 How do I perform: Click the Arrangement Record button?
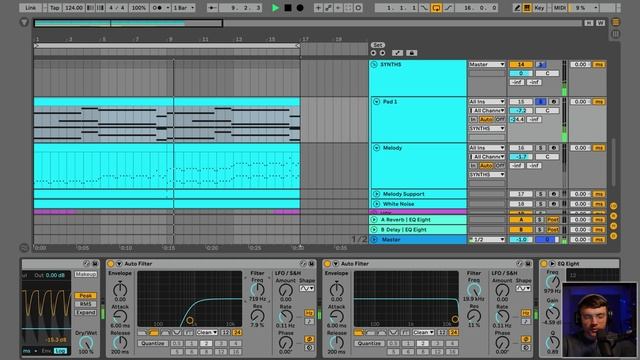(x=300, y=8)
